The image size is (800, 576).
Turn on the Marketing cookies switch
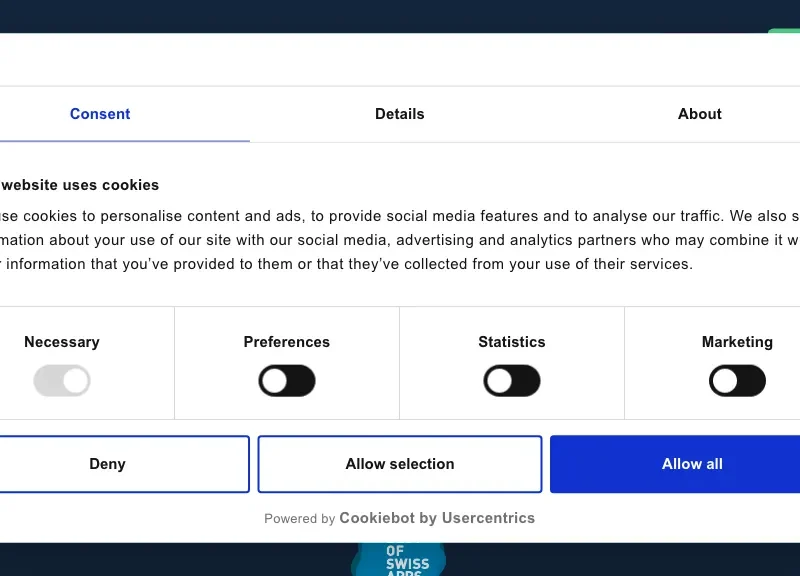point(737,381)
